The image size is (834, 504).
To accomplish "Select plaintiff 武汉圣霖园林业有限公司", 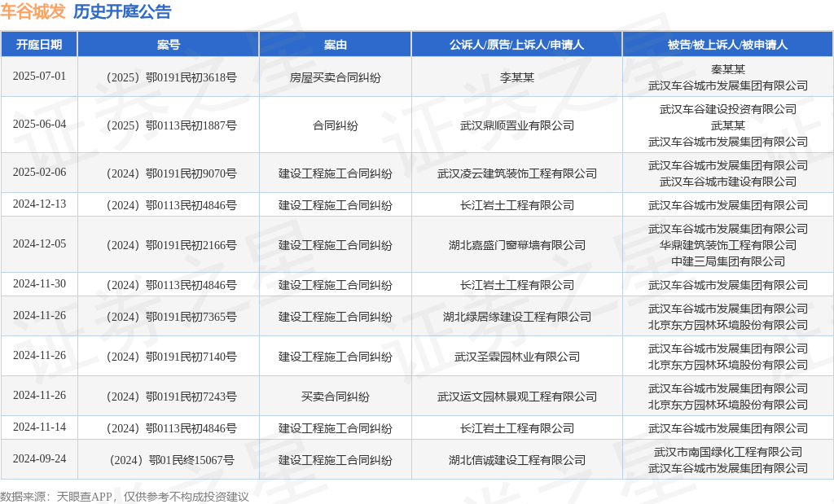I will 516,357.
